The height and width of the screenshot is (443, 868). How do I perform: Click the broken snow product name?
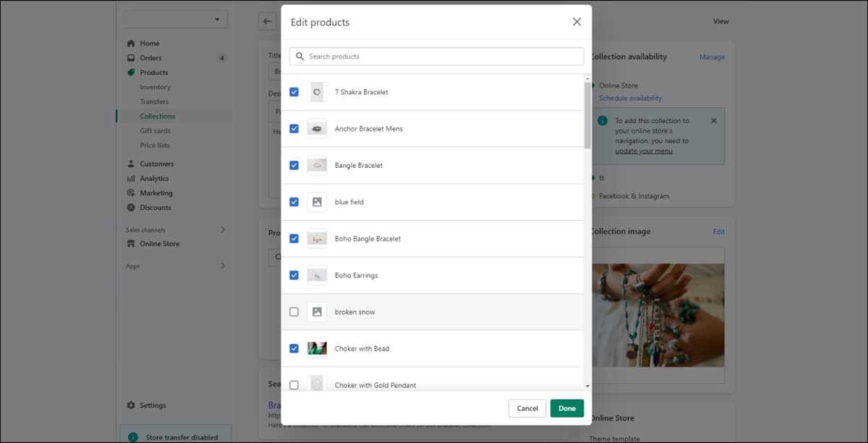tap(354, 312)
